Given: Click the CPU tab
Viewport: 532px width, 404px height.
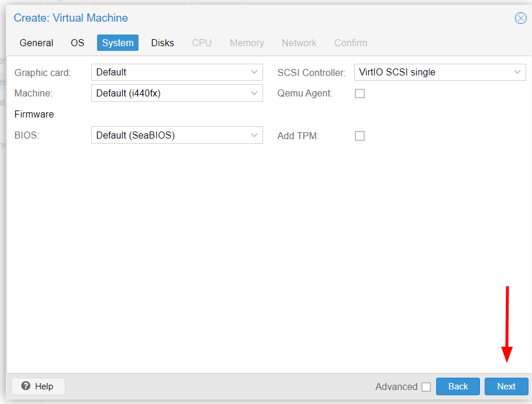Looking at the screenshot, I should pos(202,43).
